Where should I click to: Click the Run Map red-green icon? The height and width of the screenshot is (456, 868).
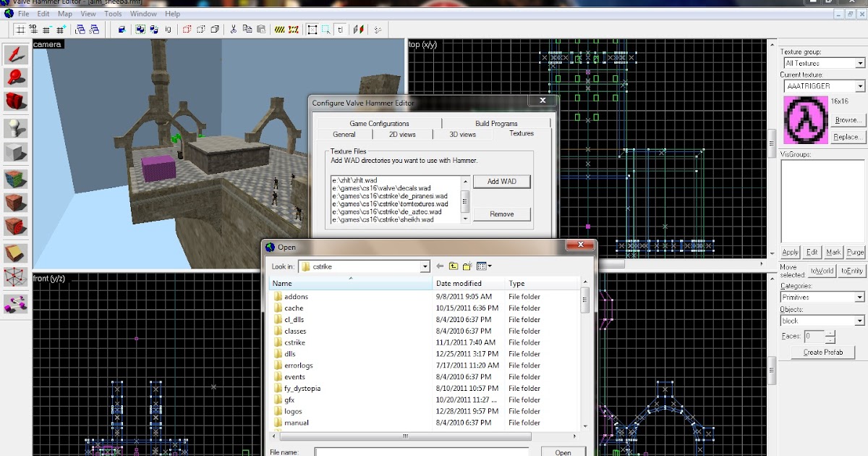(x=359, y=30)
